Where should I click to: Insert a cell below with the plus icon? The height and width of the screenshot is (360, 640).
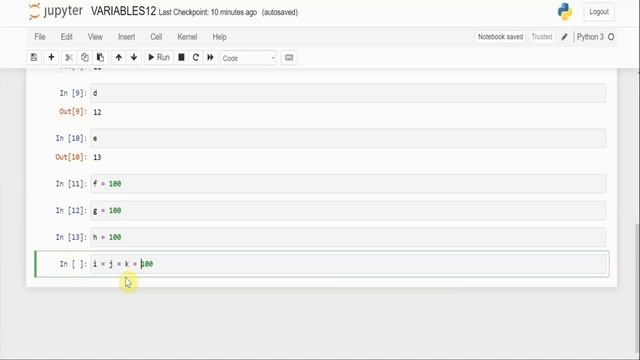click(51, 58)
